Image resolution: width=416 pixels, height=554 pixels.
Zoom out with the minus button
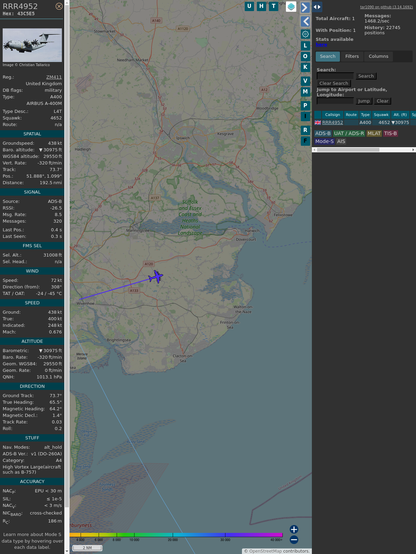click(x=294, y=540)
